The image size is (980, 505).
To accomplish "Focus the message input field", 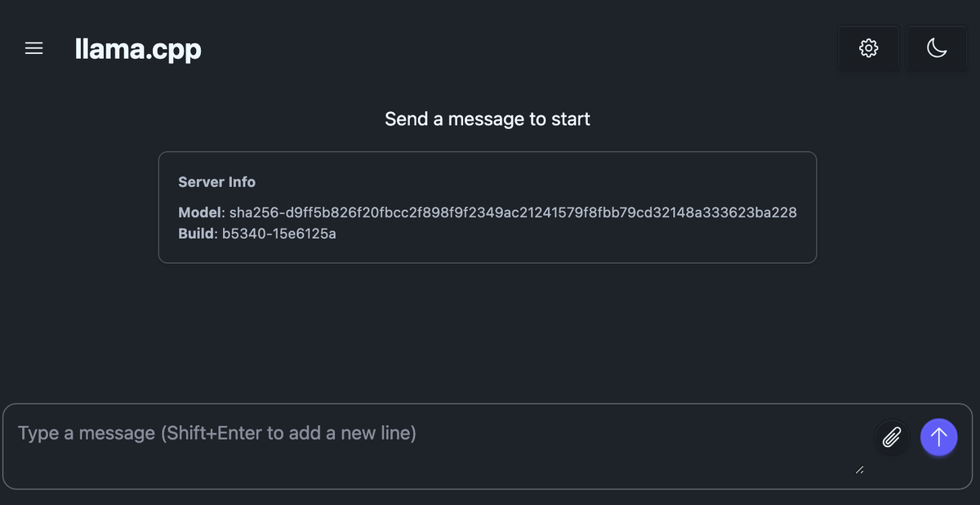I will pos(408,433).
